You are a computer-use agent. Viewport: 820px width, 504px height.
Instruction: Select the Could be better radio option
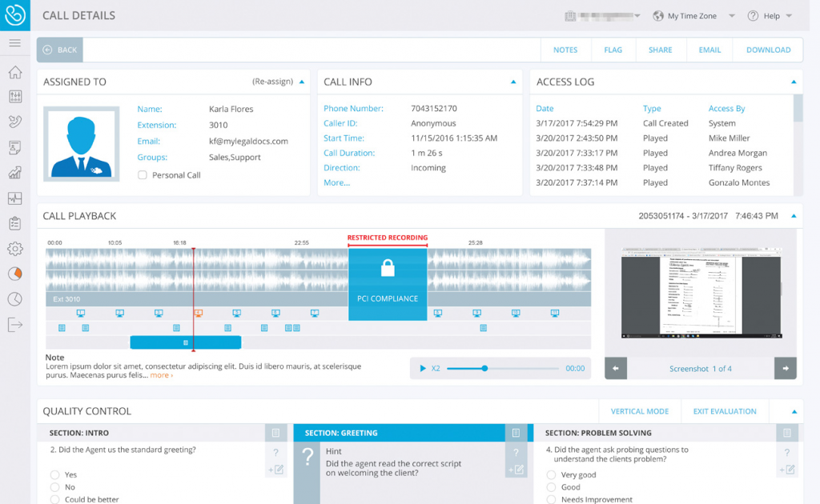pyautogui.click(x=55, y=499)
